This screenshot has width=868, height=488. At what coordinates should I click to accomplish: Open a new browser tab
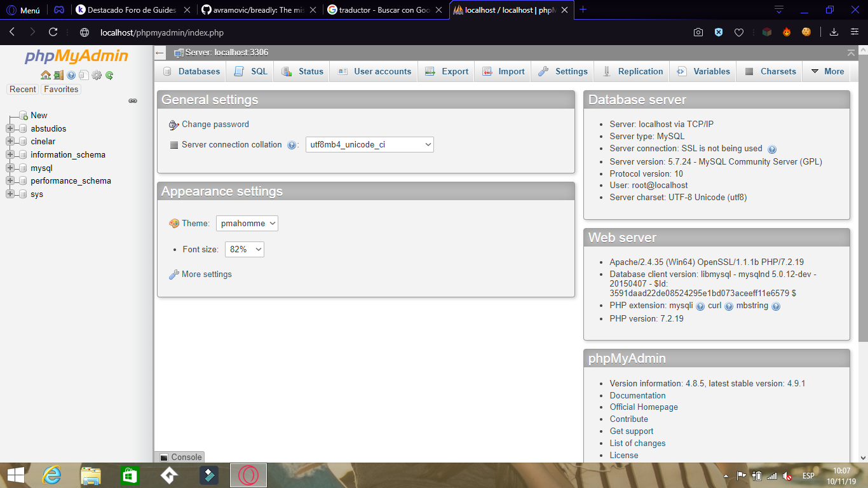pyautogui.click(x=583, y=10)
